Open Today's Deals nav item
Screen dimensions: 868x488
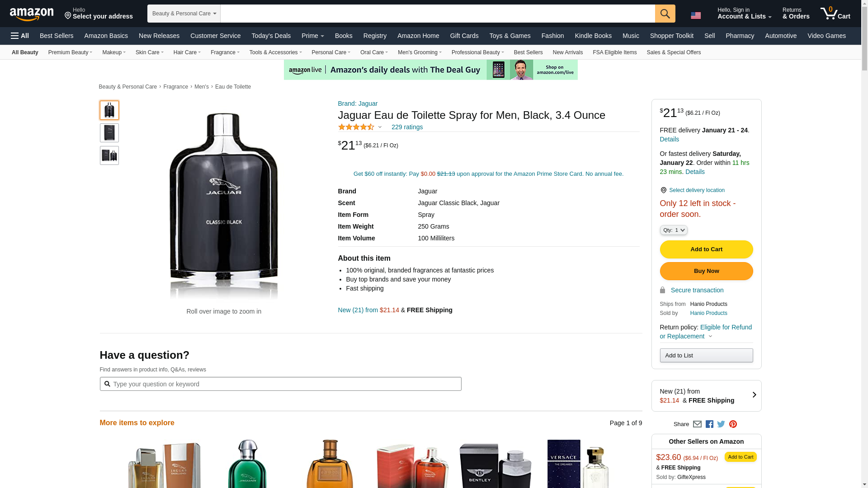click(x=271, y=36)
